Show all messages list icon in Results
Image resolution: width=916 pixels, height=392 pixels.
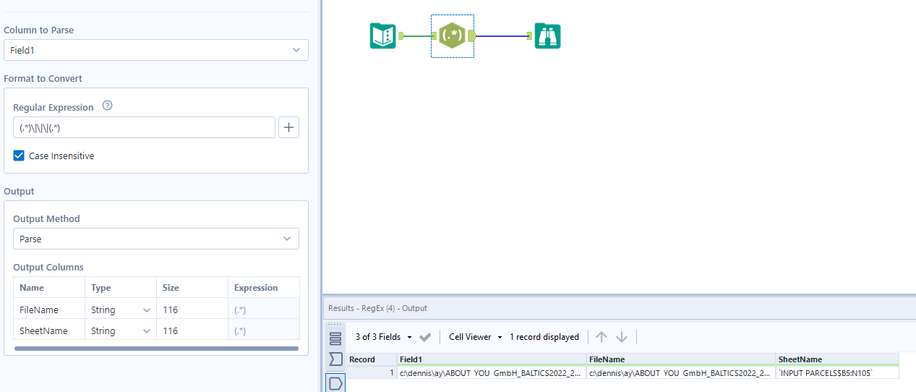(x=335, y=338)
